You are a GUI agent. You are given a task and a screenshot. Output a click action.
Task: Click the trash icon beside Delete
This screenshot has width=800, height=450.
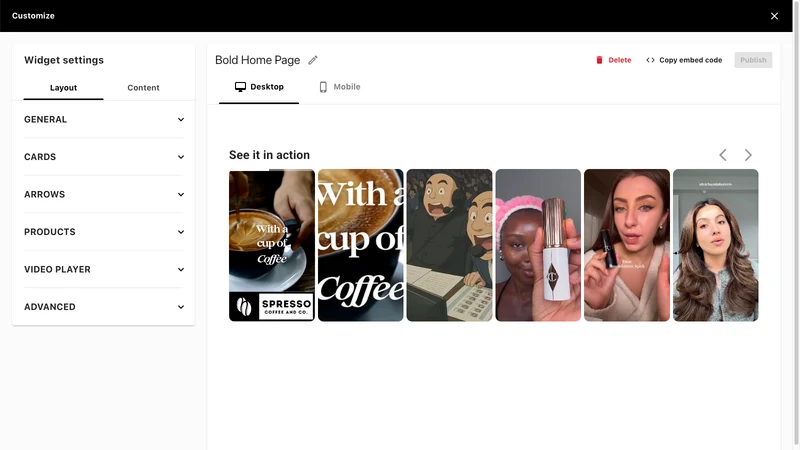pos(599,60)
